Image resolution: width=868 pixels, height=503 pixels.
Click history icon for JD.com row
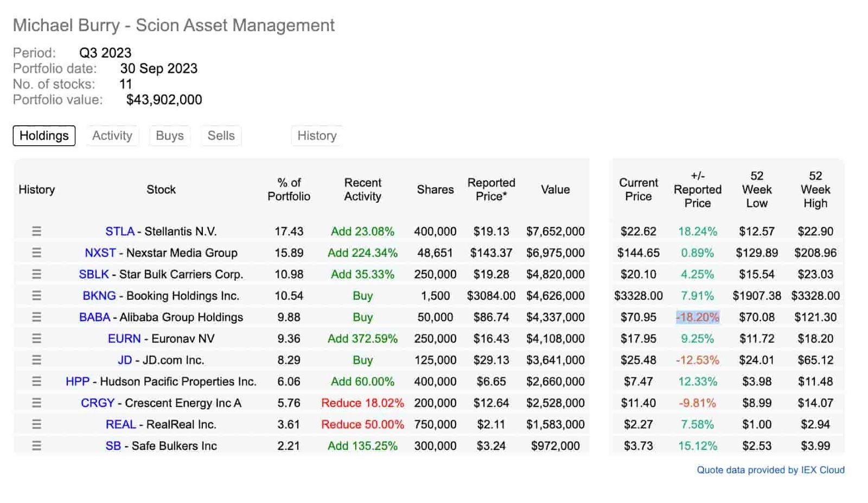[36, 360]
